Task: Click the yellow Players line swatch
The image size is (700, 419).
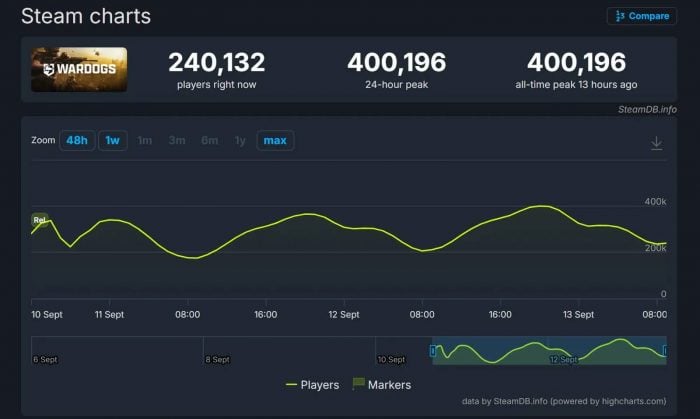Action: click(291, 385)
